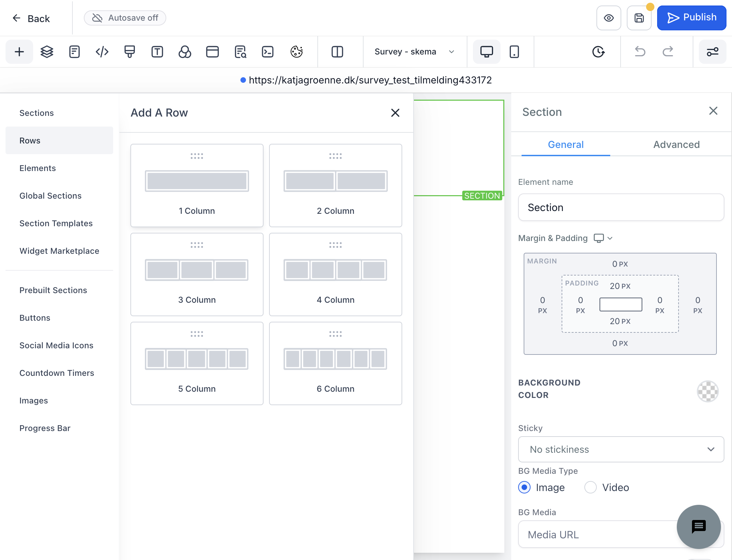This screenshot has height=560, width=732.
Task: Click the Element name input field
Action: (621, 207)
